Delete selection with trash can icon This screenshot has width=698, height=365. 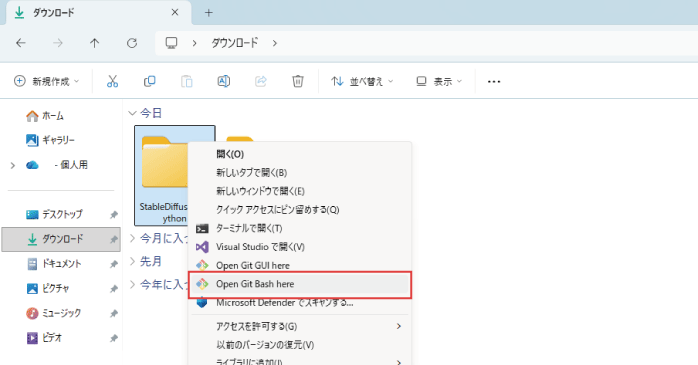(x=298, y=81)
